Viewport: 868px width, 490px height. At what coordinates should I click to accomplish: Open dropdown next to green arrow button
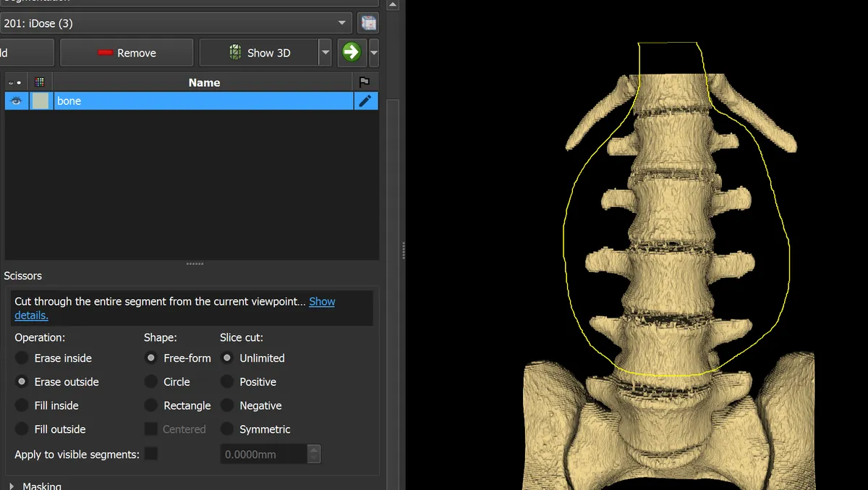pos(374,53)
